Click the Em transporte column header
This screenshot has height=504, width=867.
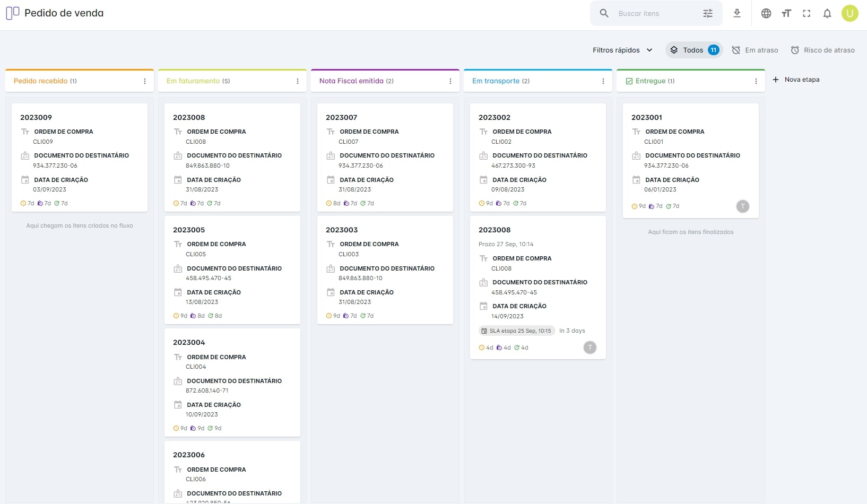[538, 81]
